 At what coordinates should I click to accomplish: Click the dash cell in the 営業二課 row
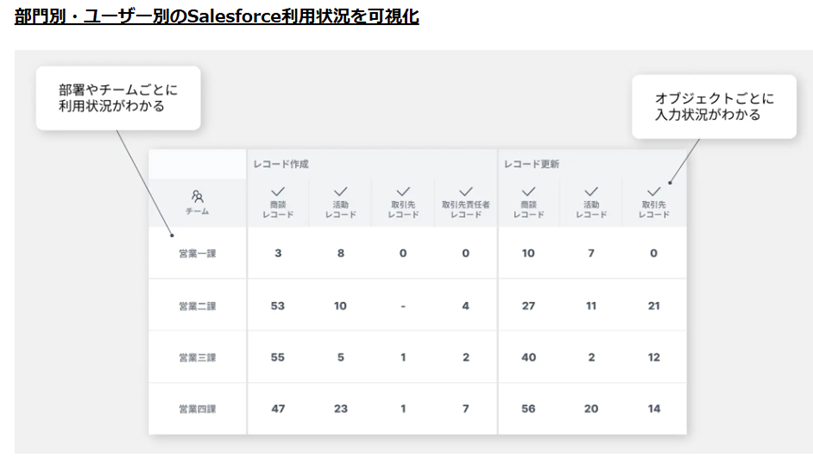click(403, 306)
